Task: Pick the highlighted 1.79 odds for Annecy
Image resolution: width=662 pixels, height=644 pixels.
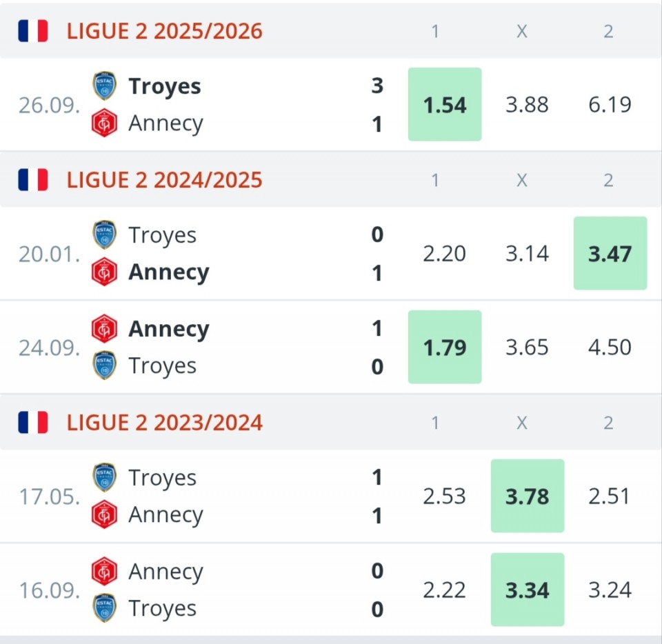Action: pos(445,347)
